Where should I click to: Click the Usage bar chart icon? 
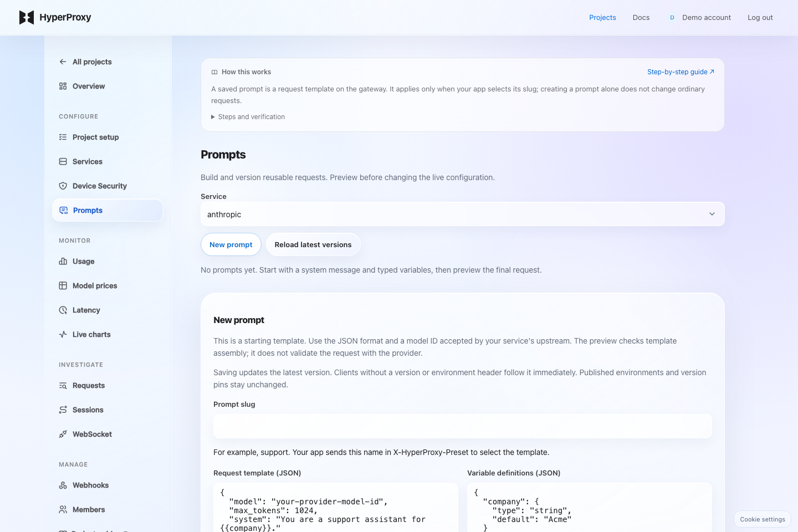coord(63,261)
